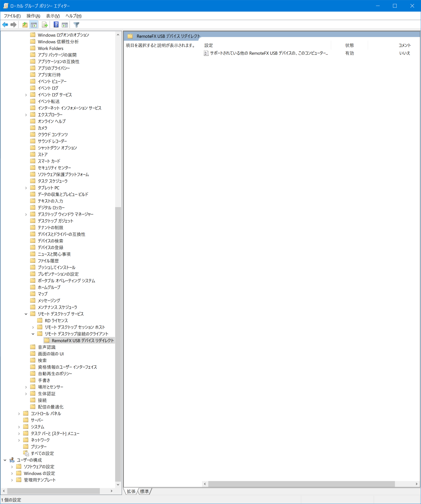The width and height of the screenshot is (421, 504).
Task: Click the tree pane scroll right arrow
Action: pyautogui.click(x=111, y=491)
